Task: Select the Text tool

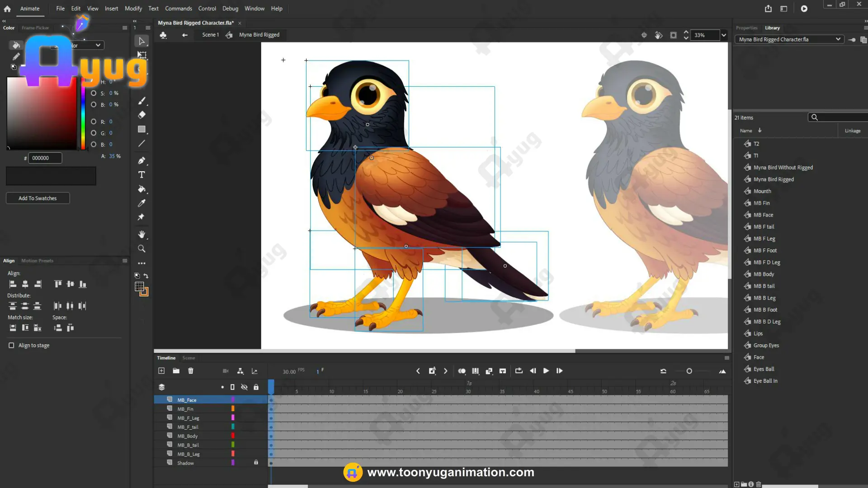Action: (142, 175)
